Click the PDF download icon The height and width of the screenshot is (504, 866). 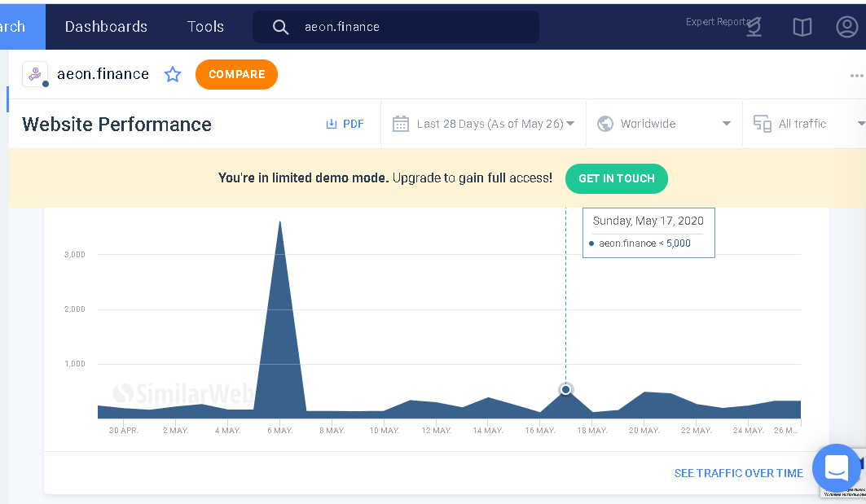(331, 124)
